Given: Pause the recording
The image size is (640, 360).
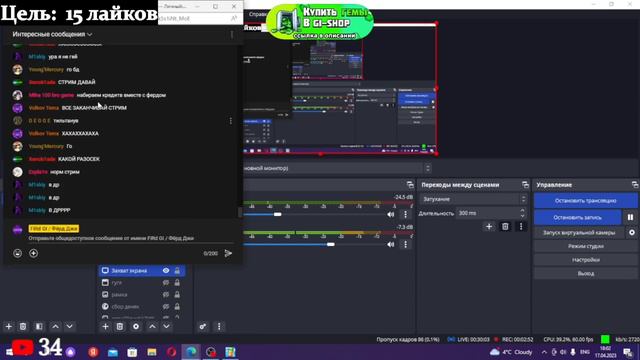Looking at the screenshot, I should (630, 218).
